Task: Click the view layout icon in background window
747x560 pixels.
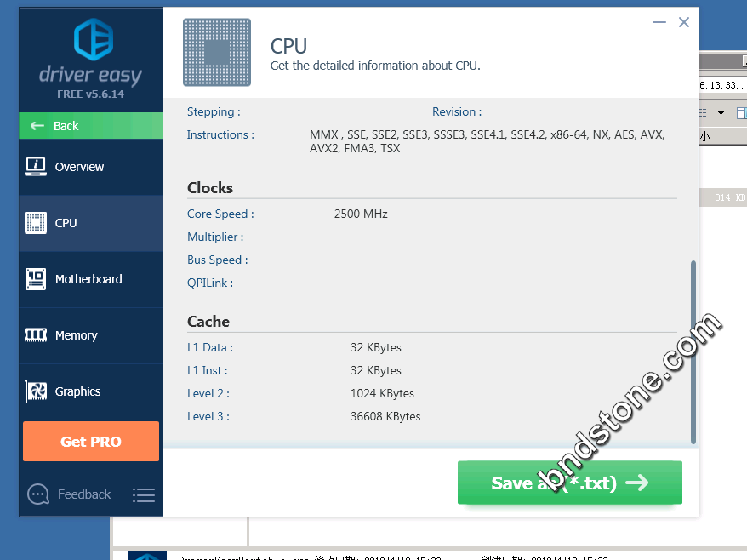Action: click(704, 113)
